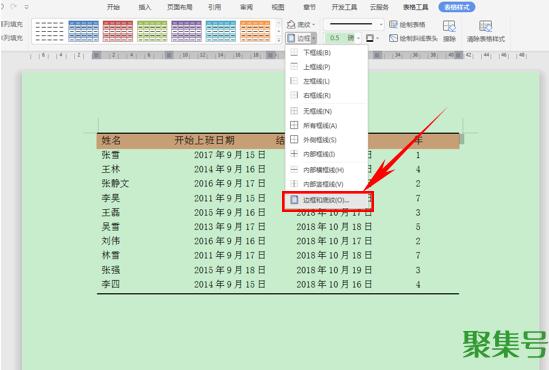
Task: Open the 开发工具 ribbon tab
Action: [344, 7]
